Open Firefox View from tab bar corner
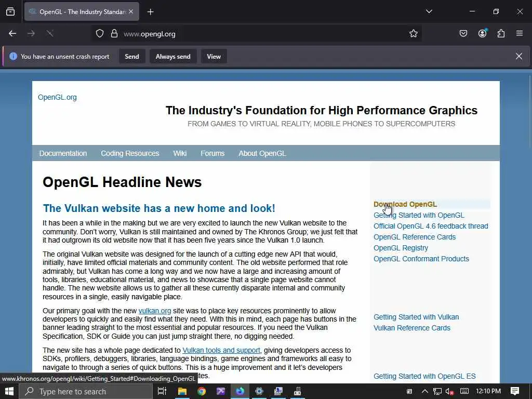This screenshot has width=532, height=399. point(10,12)
